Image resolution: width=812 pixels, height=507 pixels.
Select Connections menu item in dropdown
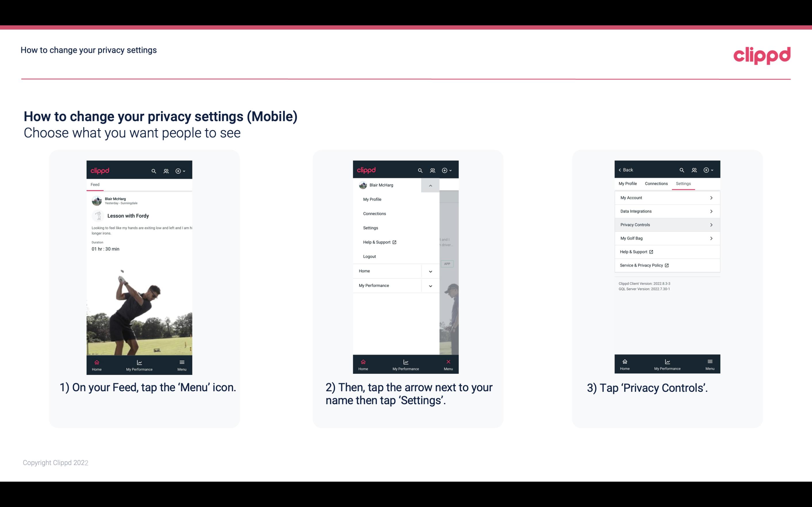(x=374, y=213)
